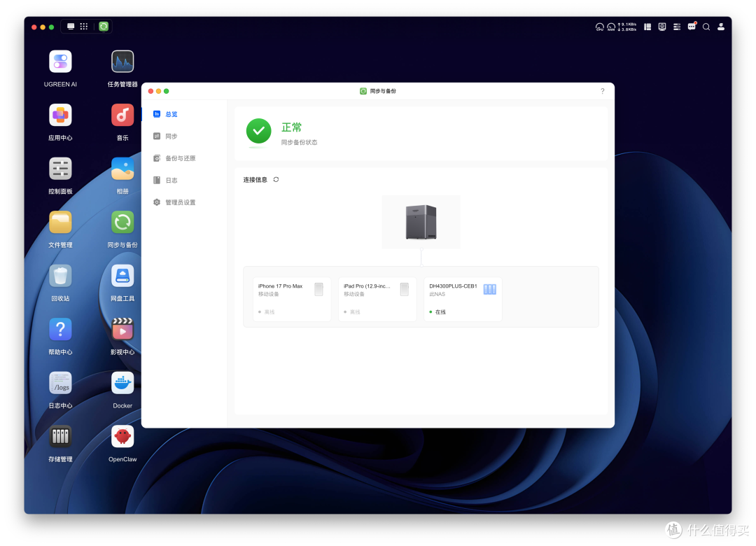Launch 应用中心 from the desktop

point(60,115)
